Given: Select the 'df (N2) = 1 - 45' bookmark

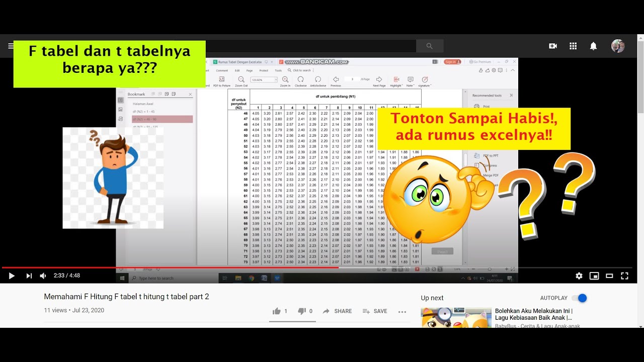Looking at the screenshot, I should [144, 111].
